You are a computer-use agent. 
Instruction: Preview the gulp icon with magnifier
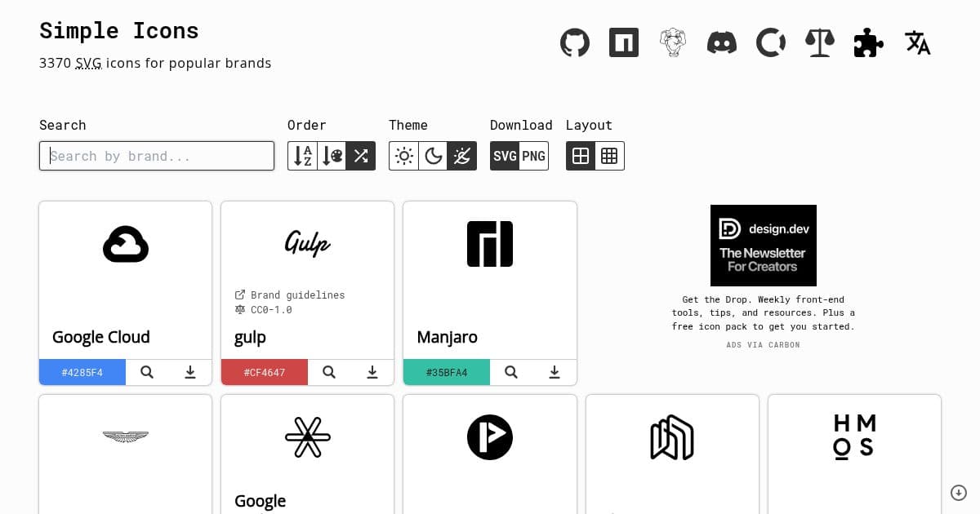pyautogui.click(x=329, y=372)
